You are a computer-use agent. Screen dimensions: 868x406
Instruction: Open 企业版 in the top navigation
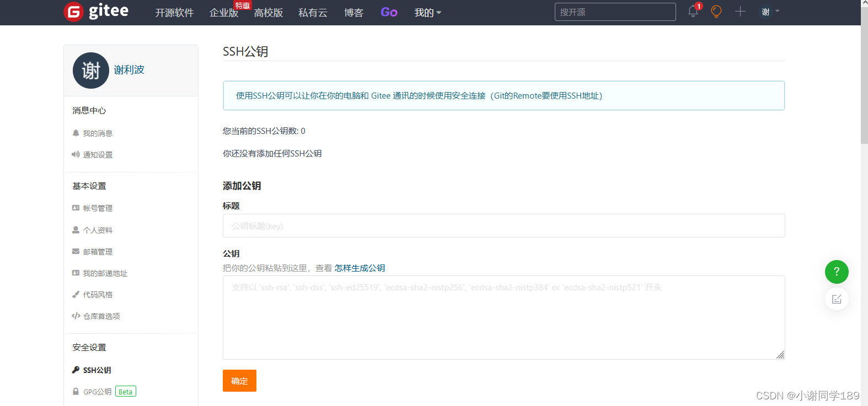point(224,13)
